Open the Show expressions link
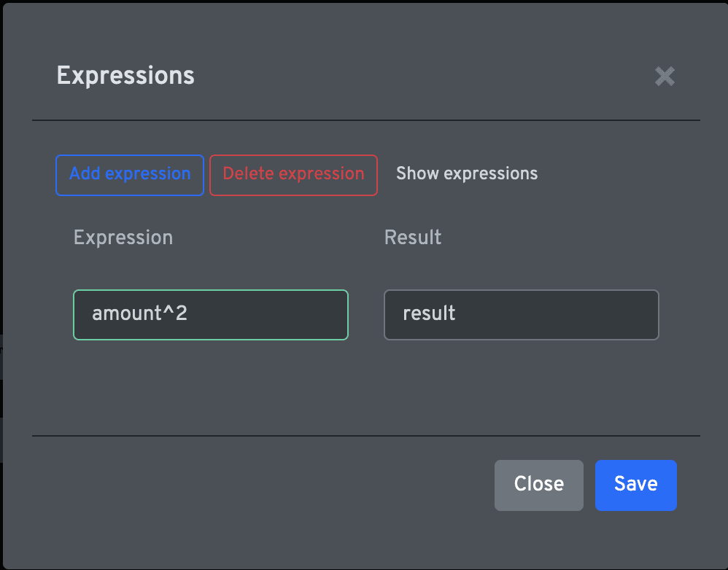 pyautogui.click(x=467, y=173)
